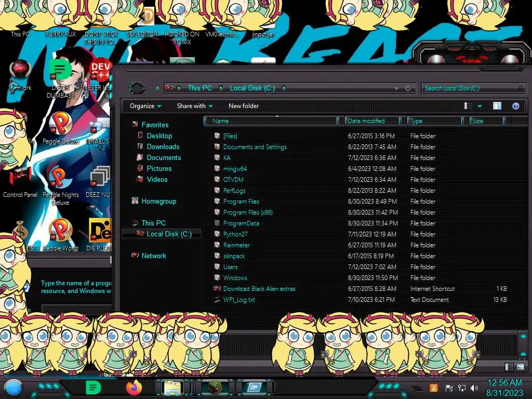Expand the address bar history dropdown

click(396, 88)
